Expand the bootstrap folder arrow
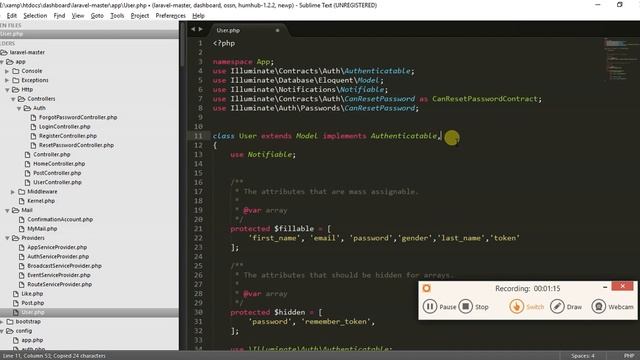The height and width of the screenshot is (360, 640). click(x=2, y=322)
